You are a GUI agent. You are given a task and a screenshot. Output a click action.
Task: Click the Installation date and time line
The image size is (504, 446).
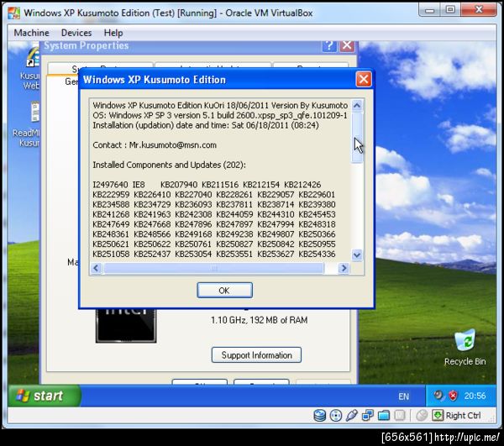point(206,125)
